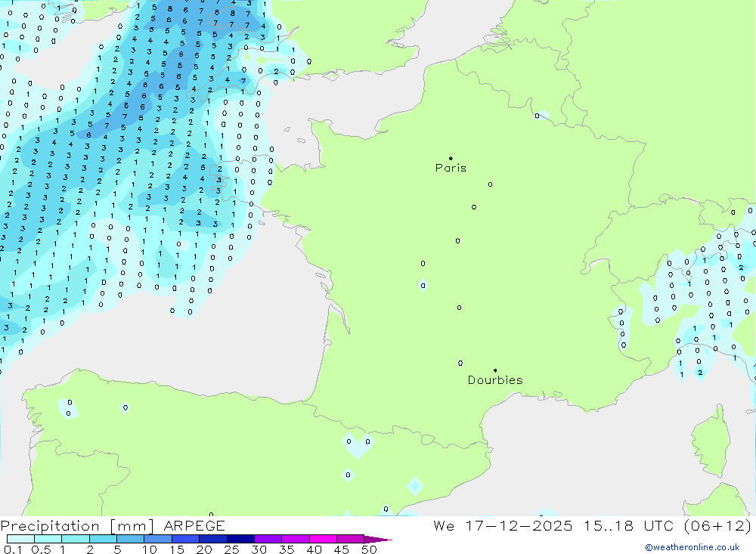Select the 1–2 mm legend swatch
The image size is (756, 554).
coord(76,539)
